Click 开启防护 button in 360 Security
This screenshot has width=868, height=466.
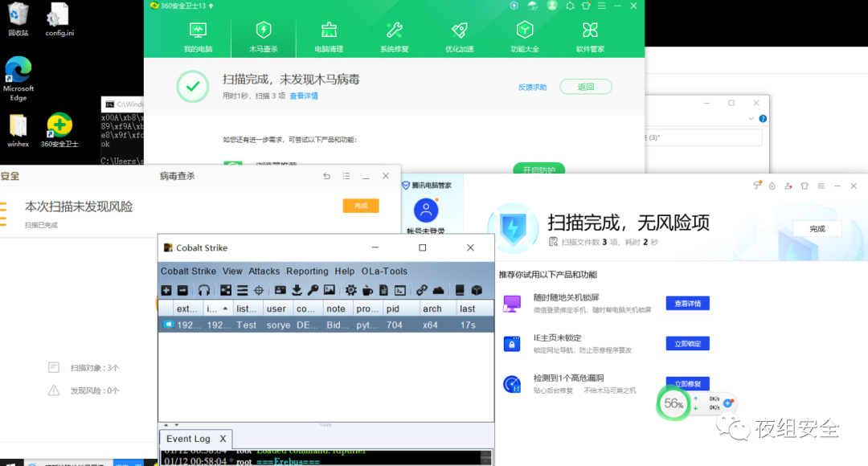coord(539,168)
